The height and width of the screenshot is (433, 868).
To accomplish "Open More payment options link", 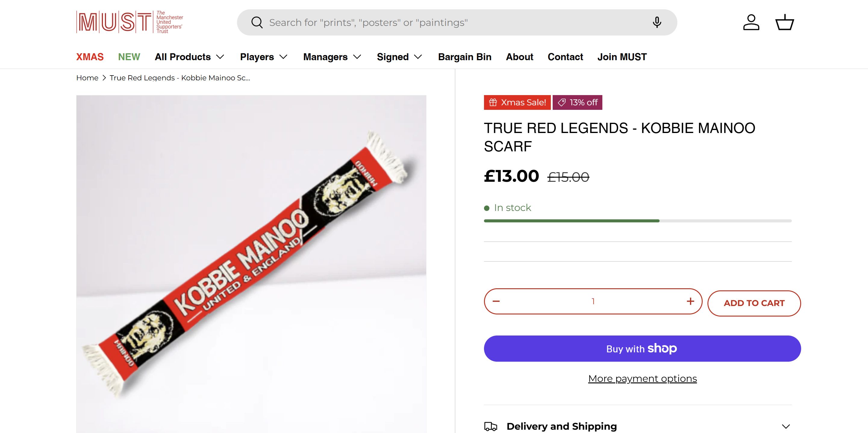I will (642, 379).
